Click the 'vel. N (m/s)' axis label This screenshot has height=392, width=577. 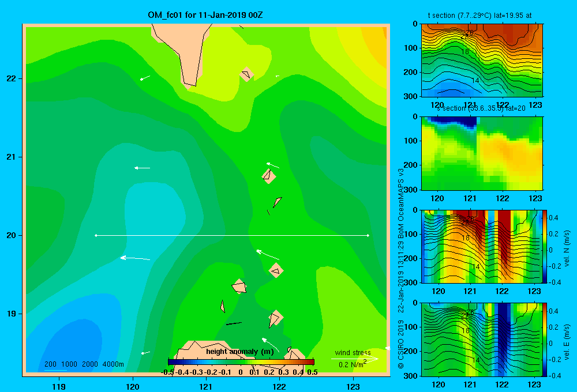pyautogui.click(x=567, y=248)
